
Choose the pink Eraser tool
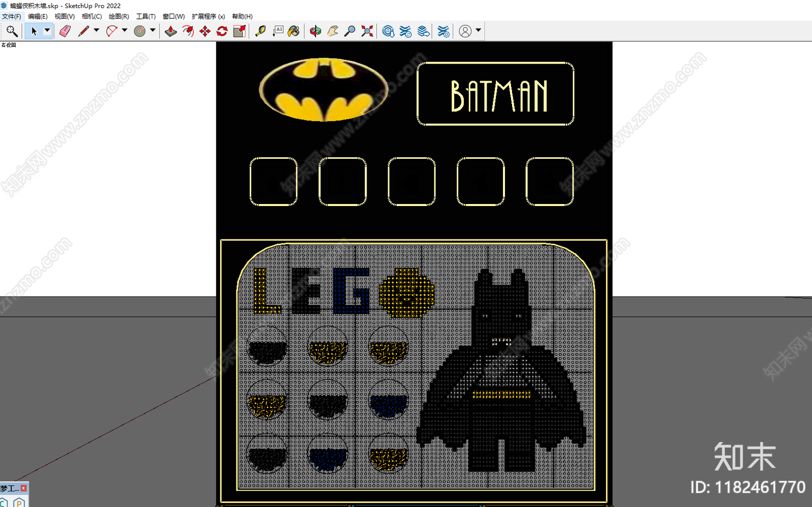tap(65, 31)
